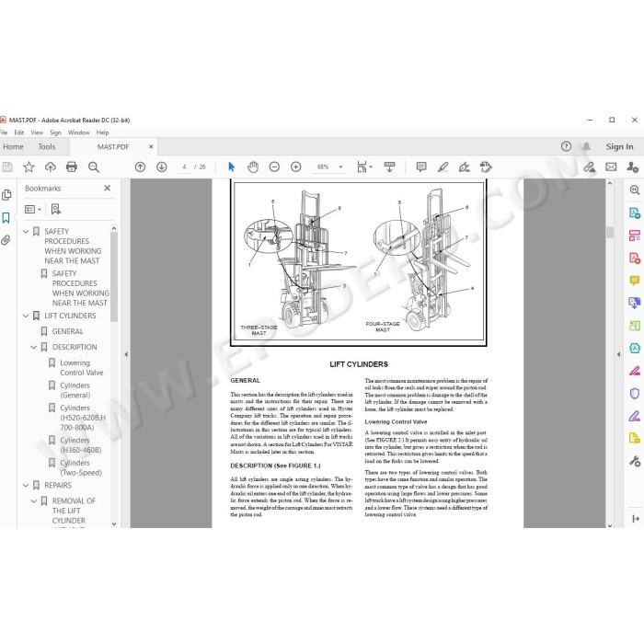Open the page thumbnails panel
Screen dimensions: 644x644
[6, 195]
